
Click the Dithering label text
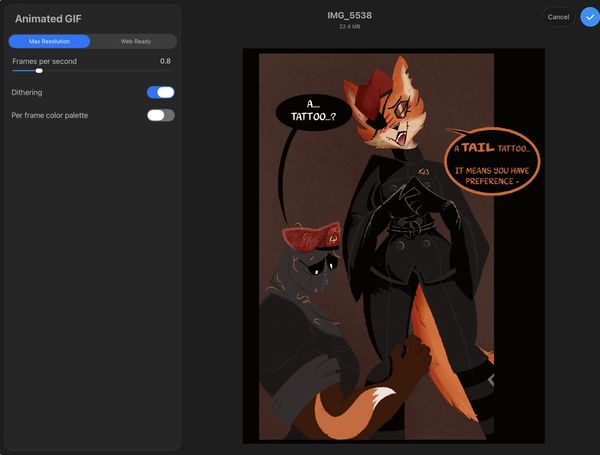[x=27, y=92]
